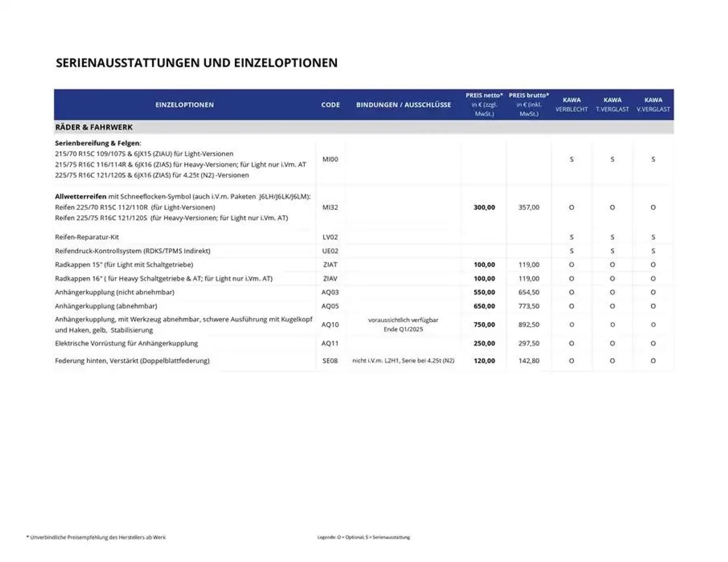Screen dimensions: 728x562
Task: Click 'Anhängerkupplung, mit Werkzeug abnehmbar' description
Action: pos(184,325)
